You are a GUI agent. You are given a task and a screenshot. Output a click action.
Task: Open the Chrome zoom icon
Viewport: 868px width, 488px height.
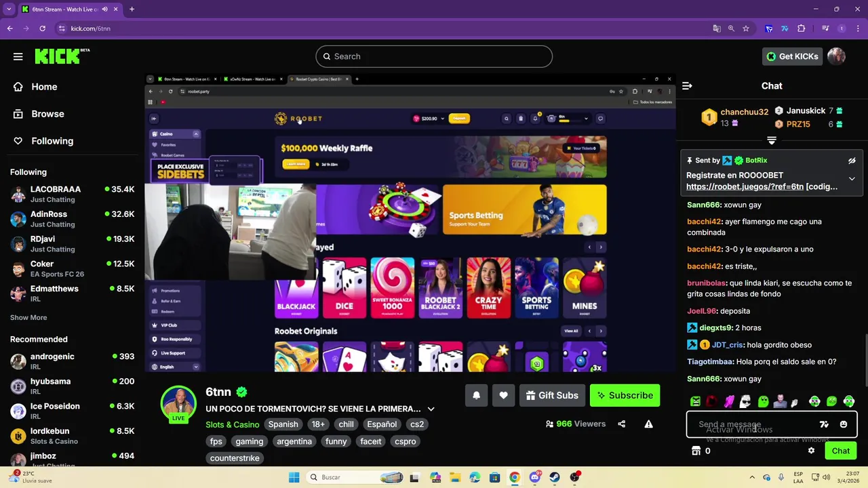point(731,28)
